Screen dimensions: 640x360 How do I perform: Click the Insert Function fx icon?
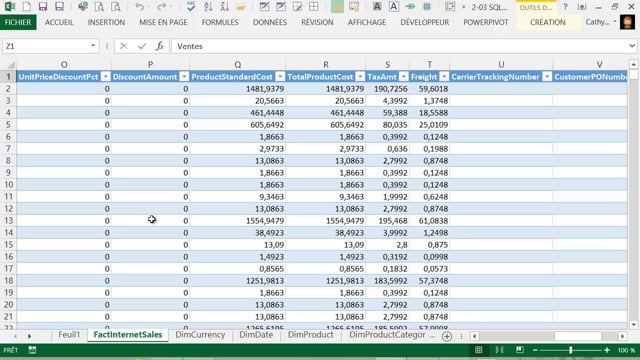point(160,46)
